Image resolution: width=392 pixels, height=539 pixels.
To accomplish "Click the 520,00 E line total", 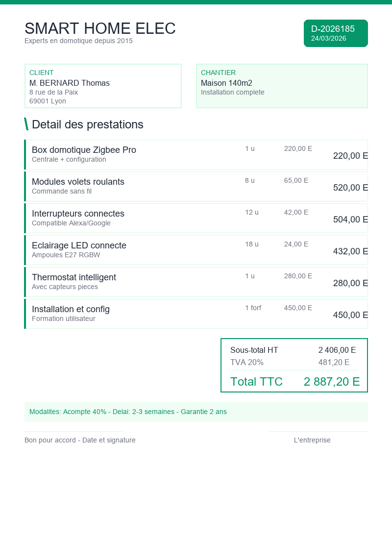I will pyautogui.click(x=350, y=188).
